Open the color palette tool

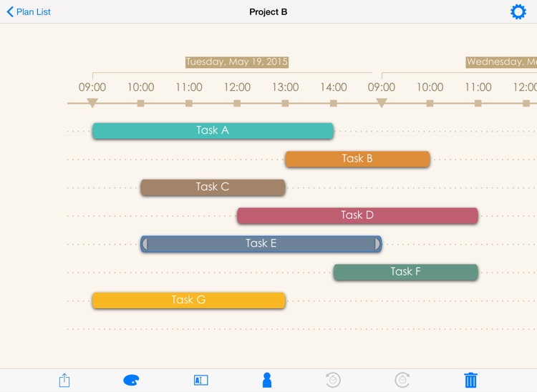(131, 381)
